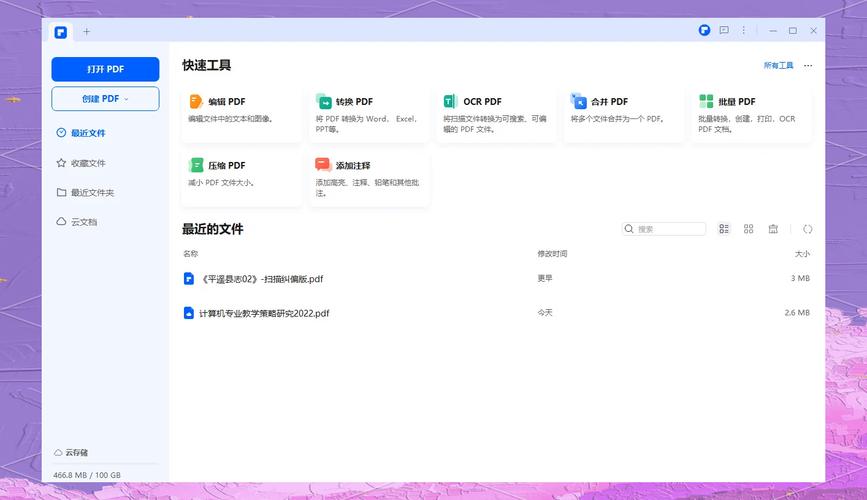Screen dimensions: 867x500
Task: Select 最近文件 in the sidebar
Action: pyautogui.click(x=88, y=133)
